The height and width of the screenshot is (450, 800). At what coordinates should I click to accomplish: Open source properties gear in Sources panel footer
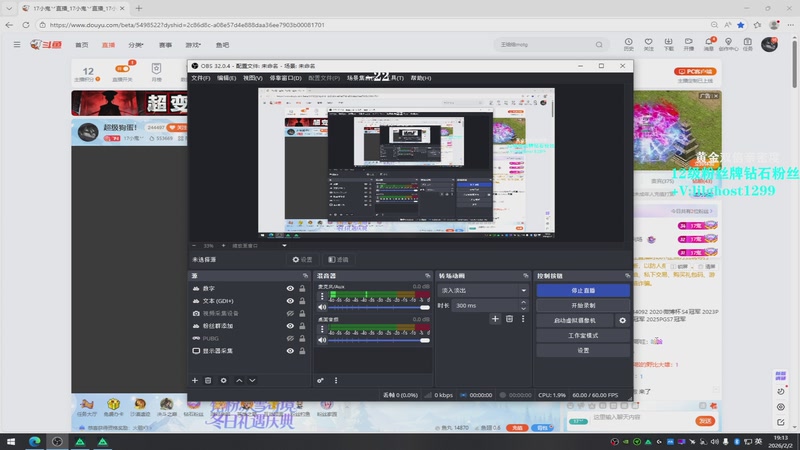pyautogui.click(x=223, y=380)
